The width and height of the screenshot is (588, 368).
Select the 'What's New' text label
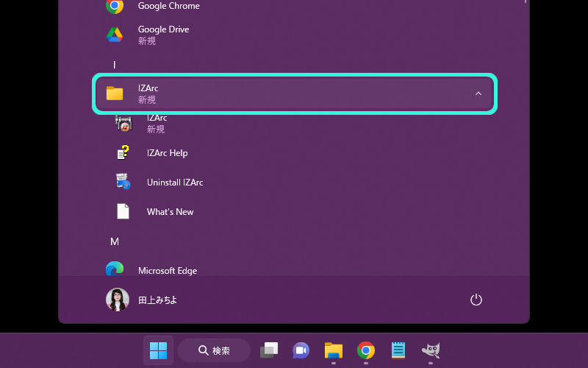click(171, 212)
